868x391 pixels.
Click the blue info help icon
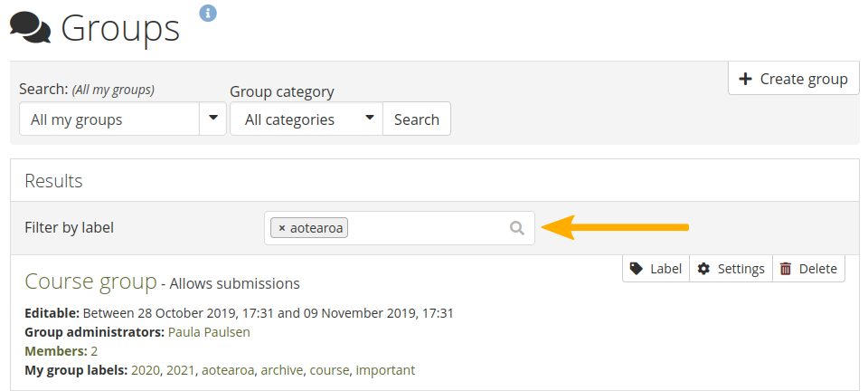[208, 13]
